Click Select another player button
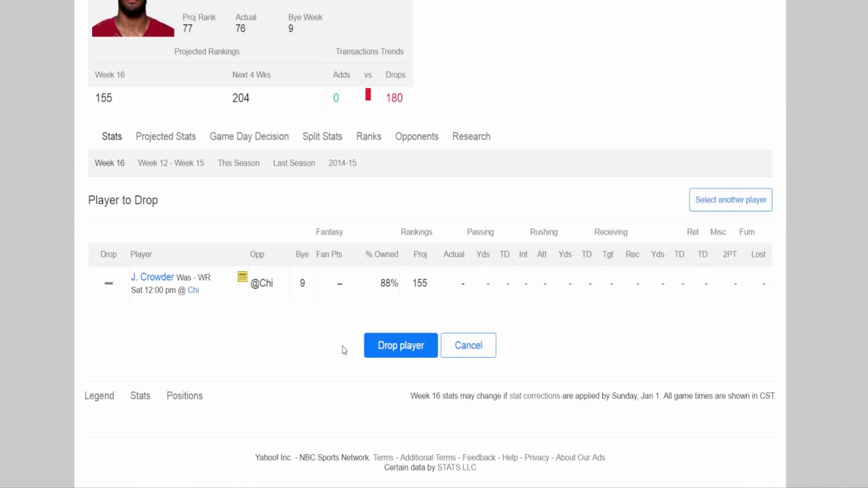Image resolution: width=868 pixels, height=488 pixels. click(x=730, y=200)
